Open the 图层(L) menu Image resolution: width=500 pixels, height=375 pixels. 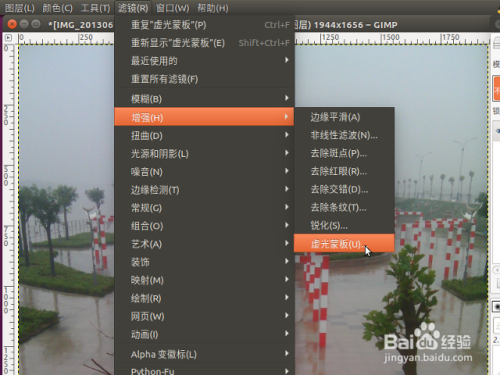pyautogui.click(x=20, y=8)
